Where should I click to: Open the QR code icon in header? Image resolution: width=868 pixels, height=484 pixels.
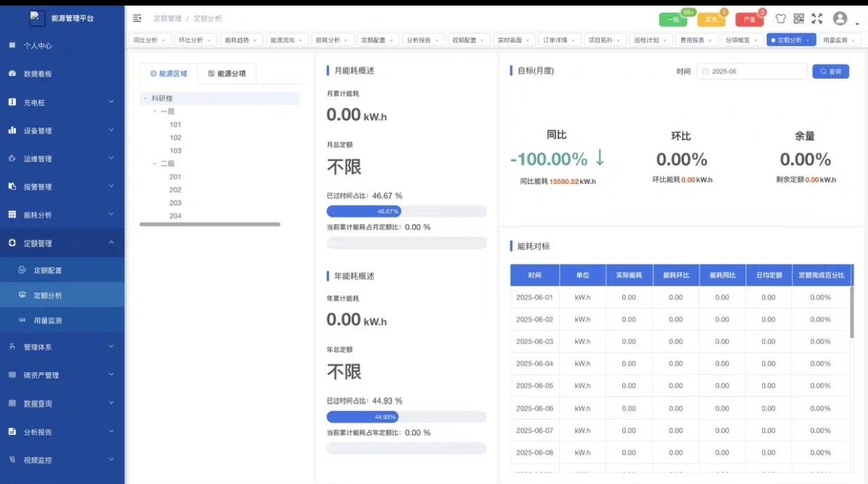pyautogui.click(x=799, y=19)
